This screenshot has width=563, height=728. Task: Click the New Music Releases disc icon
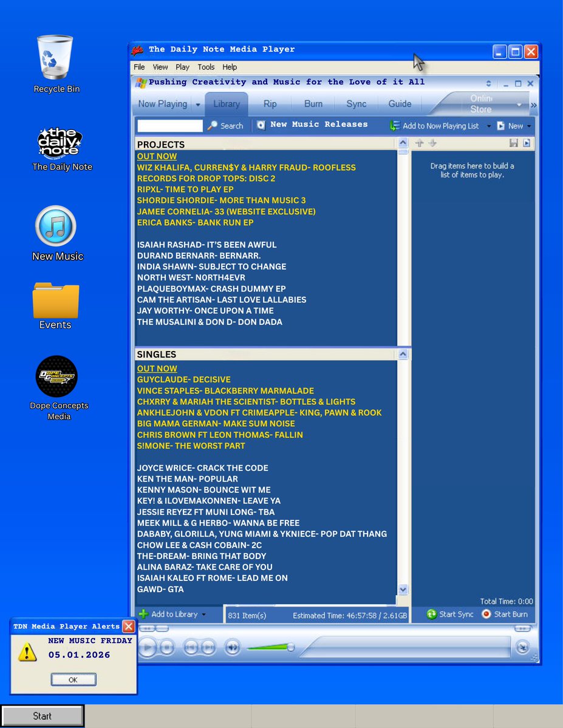261,125
